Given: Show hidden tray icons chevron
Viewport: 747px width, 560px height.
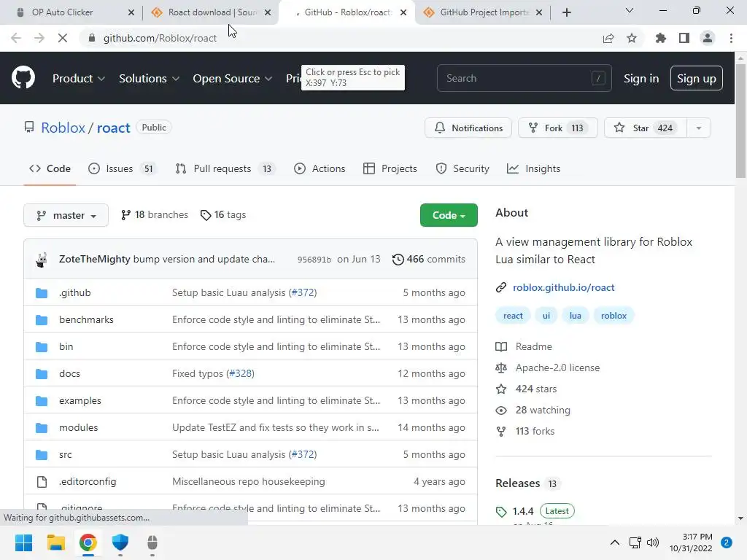Looking at the screenshot, I should click(615, 542).
